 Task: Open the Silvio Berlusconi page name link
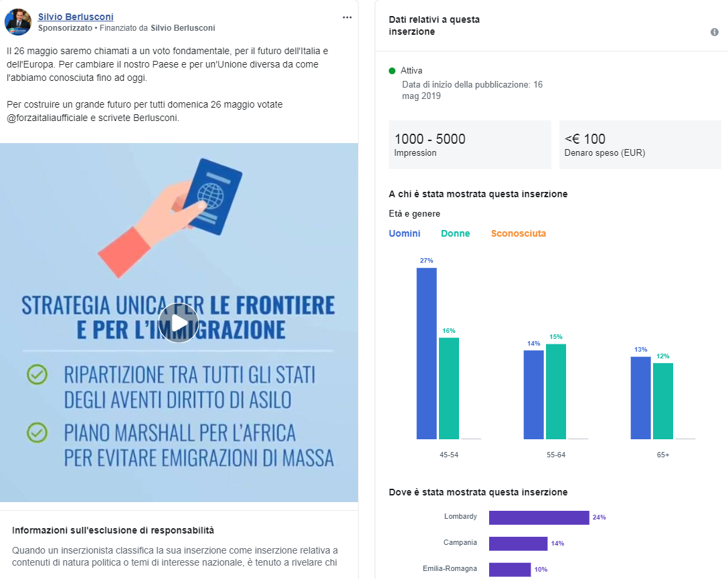click(76, 17)
